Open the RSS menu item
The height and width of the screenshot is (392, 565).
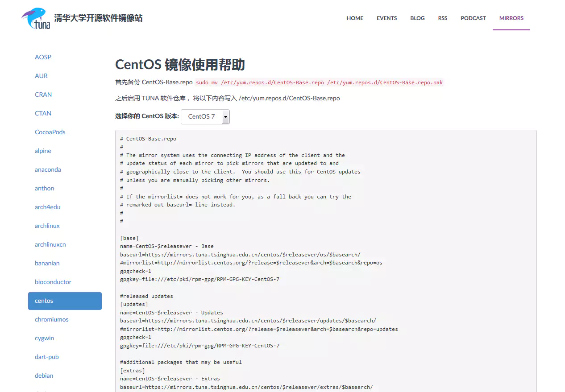click(x=442, y=18)
